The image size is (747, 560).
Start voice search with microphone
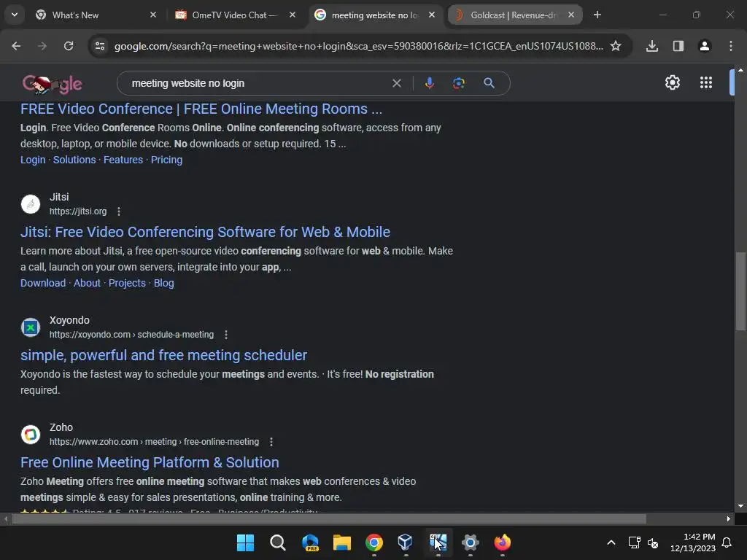pyautogui.click(x=429, y=83)
